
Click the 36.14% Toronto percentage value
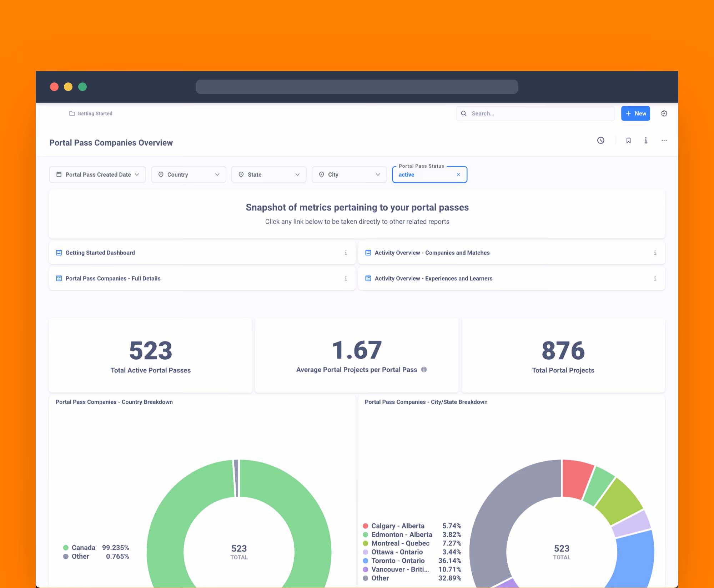(x=450, y=561)
